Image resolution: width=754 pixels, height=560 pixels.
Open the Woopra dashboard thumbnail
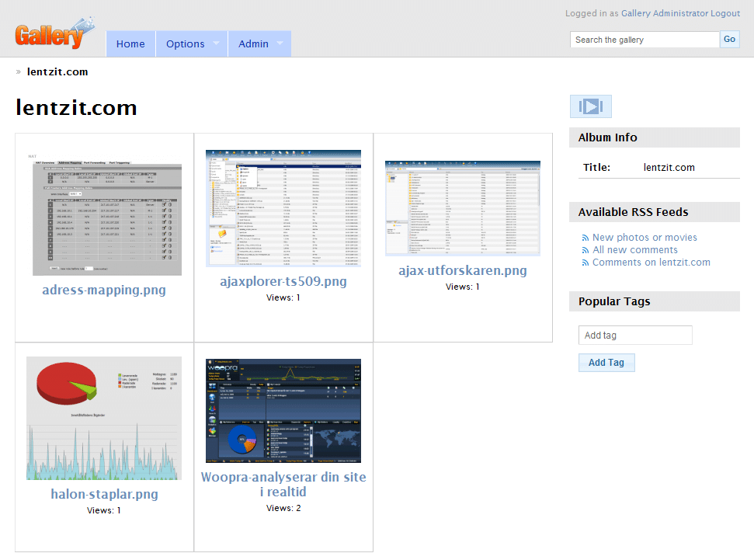tap(283, 412)
